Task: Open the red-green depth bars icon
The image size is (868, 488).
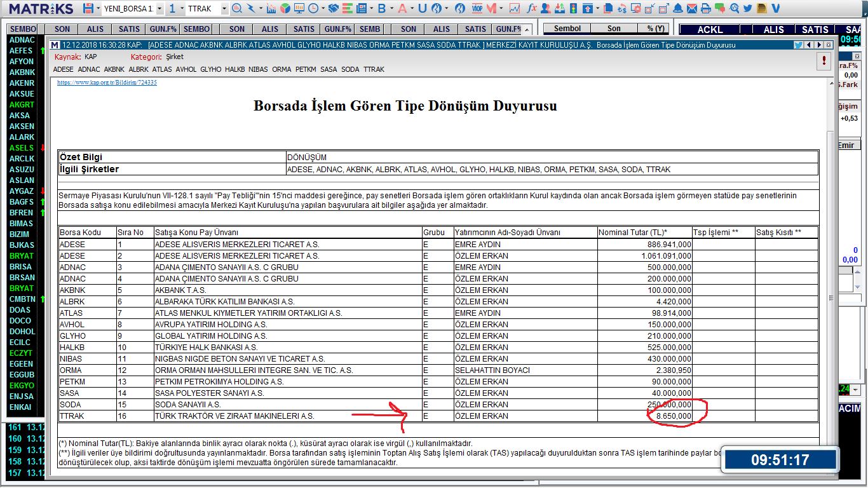Action: coord(348,8)
